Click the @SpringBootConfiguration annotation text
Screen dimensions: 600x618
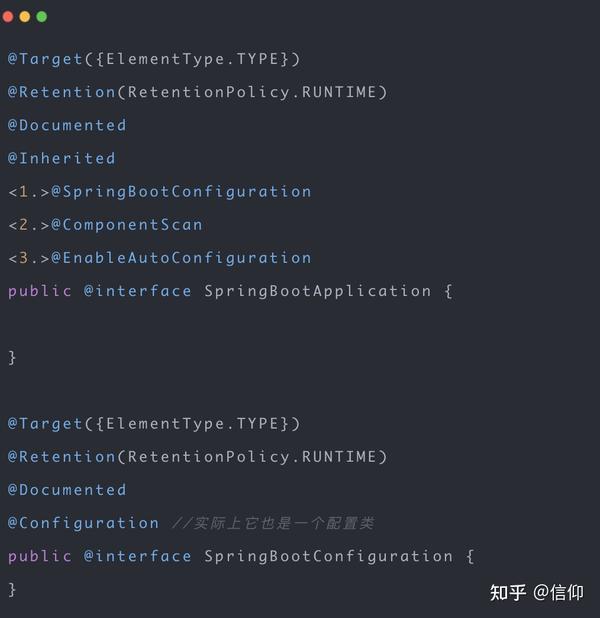(181, 192)
